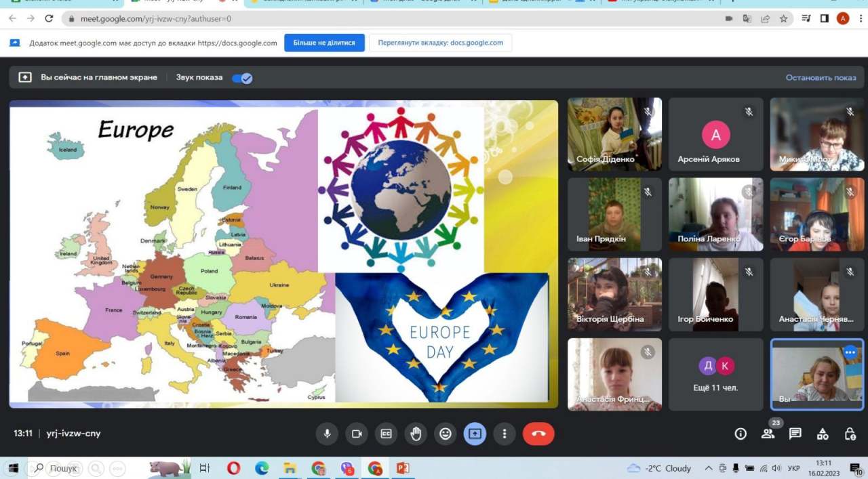Select Єгор Барнов video tile
868x479 pixels.
pos(816,214)
